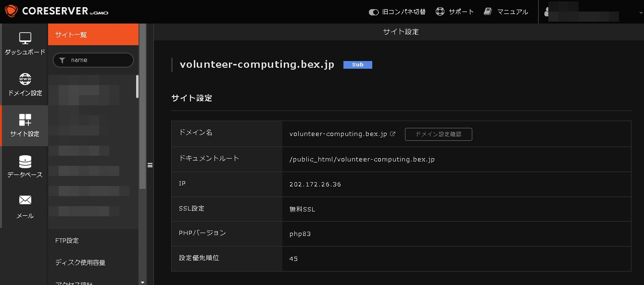Open FTP設定 menu item
644x285 pixels.
(x=67, y=240)
